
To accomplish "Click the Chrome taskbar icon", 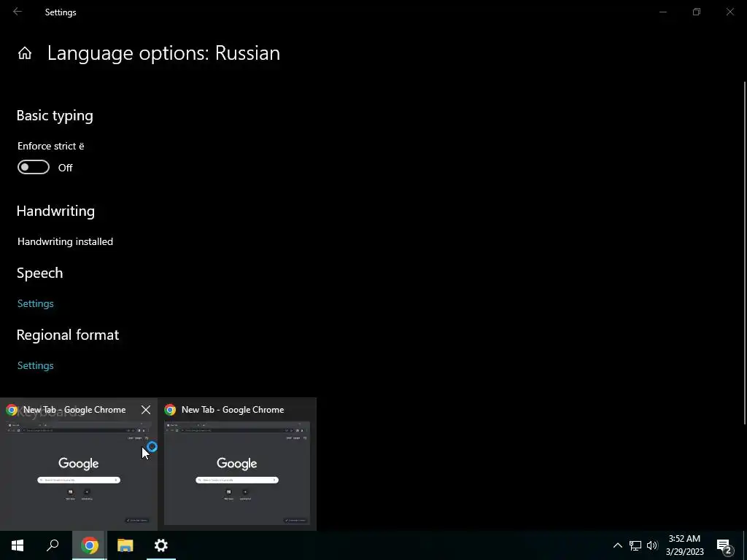I will pos(90,545).
